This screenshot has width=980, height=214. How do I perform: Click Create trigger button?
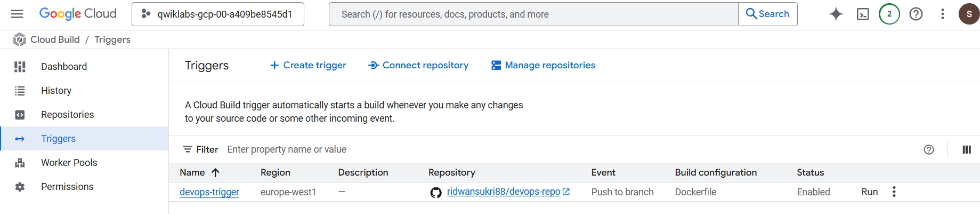point(308,65)
